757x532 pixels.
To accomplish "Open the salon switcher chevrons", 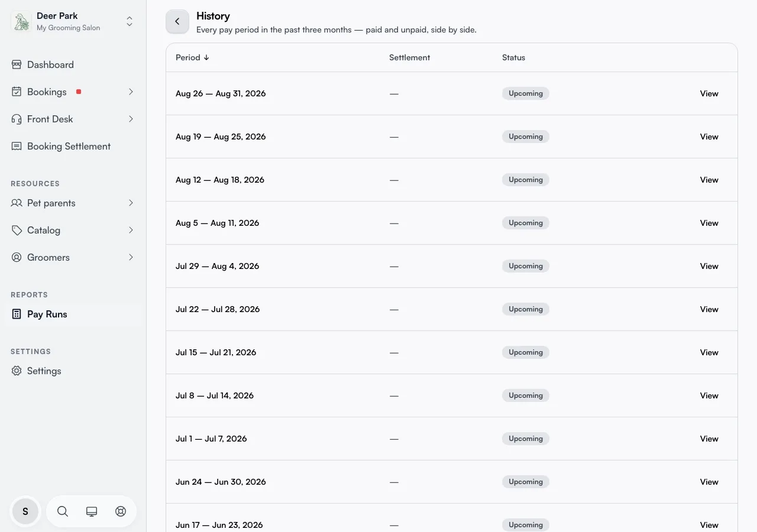I will click(130, 22).
